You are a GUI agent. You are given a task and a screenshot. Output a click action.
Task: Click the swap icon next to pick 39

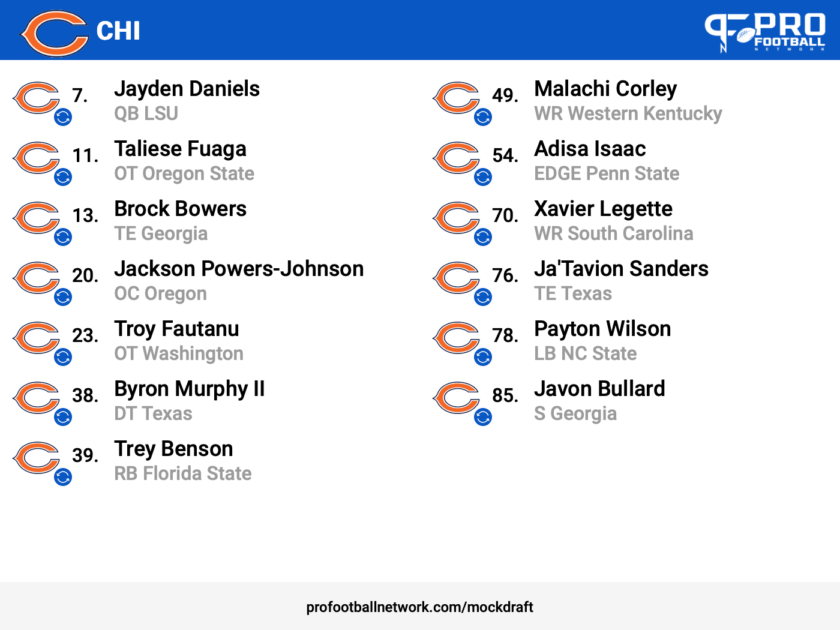tap(63, 477)
